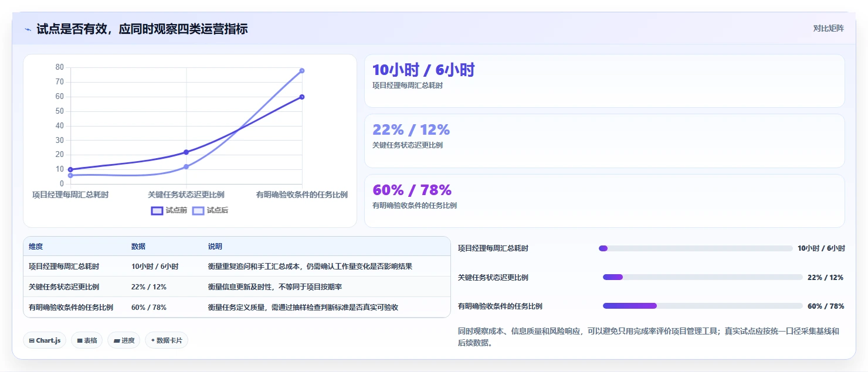Toggle the 试点后 legend swatch
The image size is (868, 372).
coord(198,211)
